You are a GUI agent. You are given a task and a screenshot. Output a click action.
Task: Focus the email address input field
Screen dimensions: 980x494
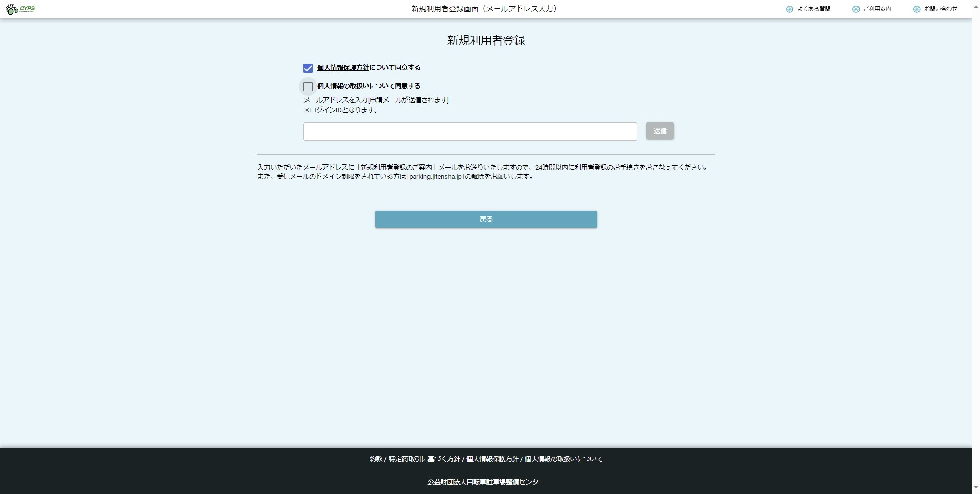(469, 132)
